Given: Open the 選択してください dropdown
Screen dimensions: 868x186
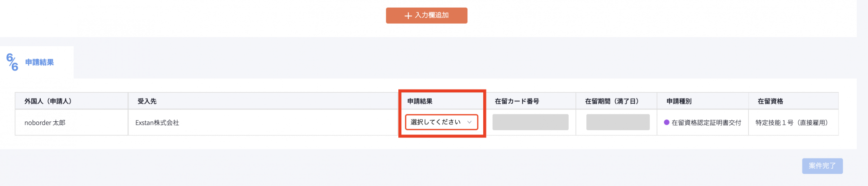Looking at the screenshot, I should tap(441, 122).
